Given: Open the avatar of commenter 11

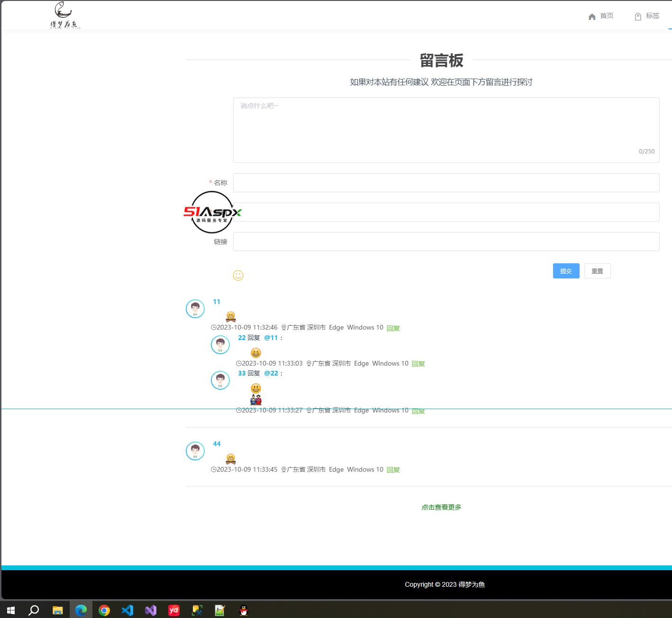Looking at the screenshot, I should [194, 308].
